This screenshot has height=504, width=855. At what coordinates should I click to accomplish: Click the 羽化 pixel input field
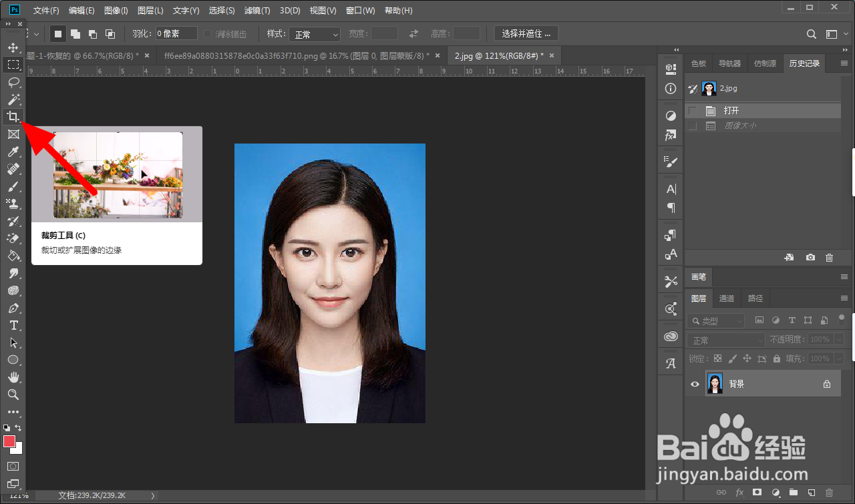point(176,33)
